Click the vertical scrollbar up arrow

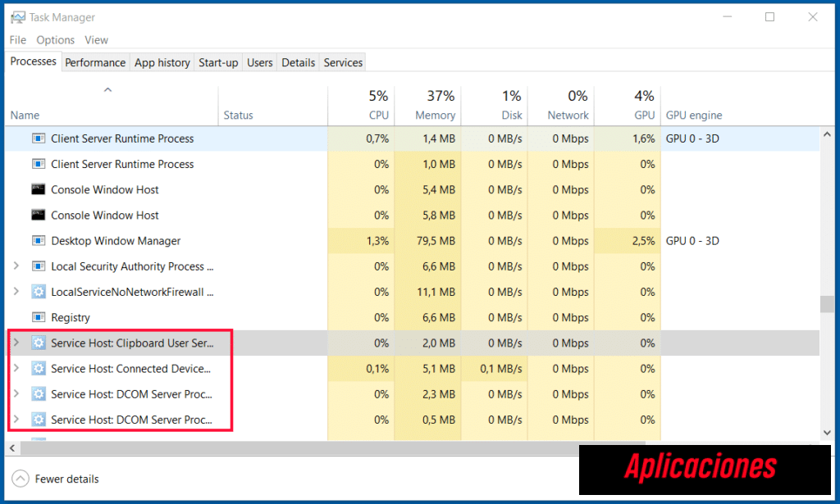tap(827, 134)
